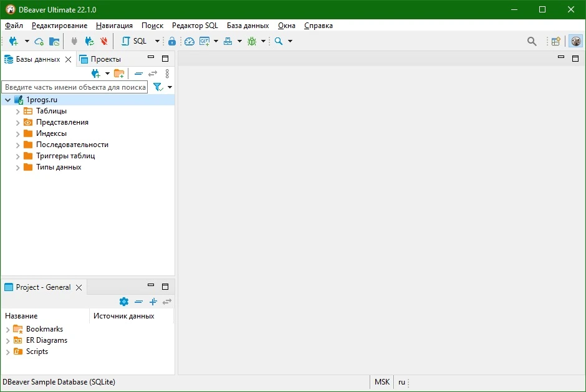Expand the GIT icon dropdown arrow

[216, 41]
